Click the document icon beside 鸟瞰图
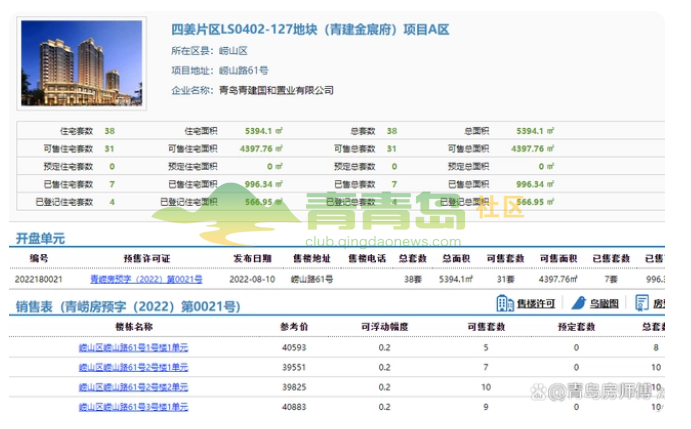 pyautogui.click(x=642, y=303)
